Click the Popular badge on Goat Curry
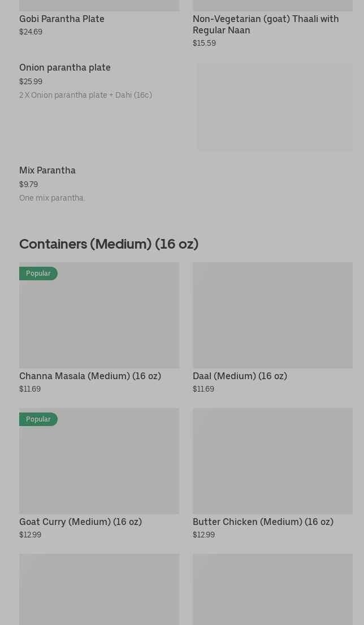 pyautogui.click(x=38, y=419)
